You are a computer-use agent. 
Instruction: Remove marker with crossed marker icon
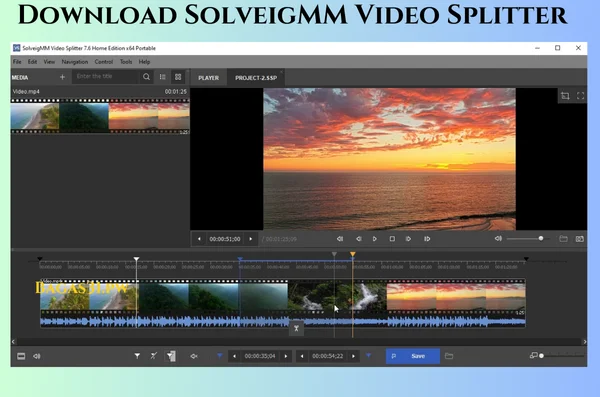pos(153,356)
